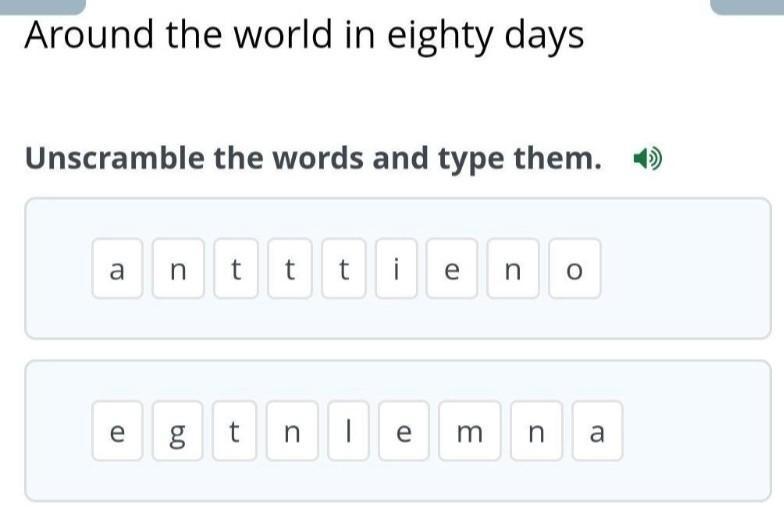
Task: Pick the 'o' letter tile
Action: 574,269
